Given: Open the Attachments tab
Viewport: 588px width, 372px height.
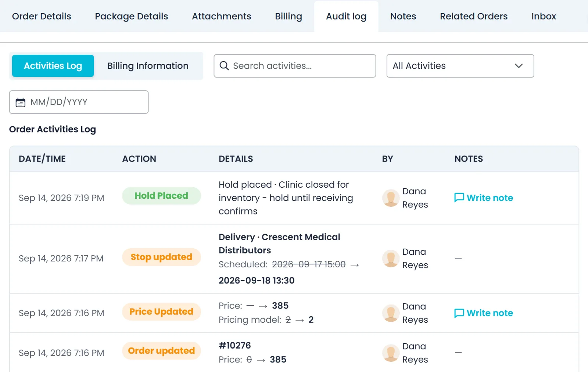Looking at the screenshot, I should 222,16.
